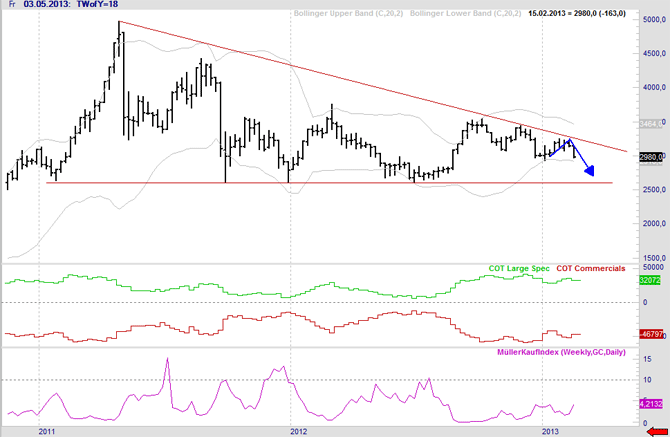The width and height of the screenshot is (670, 437).
Task: Click the 2011 marker on time axis
Action: point(46,430)
